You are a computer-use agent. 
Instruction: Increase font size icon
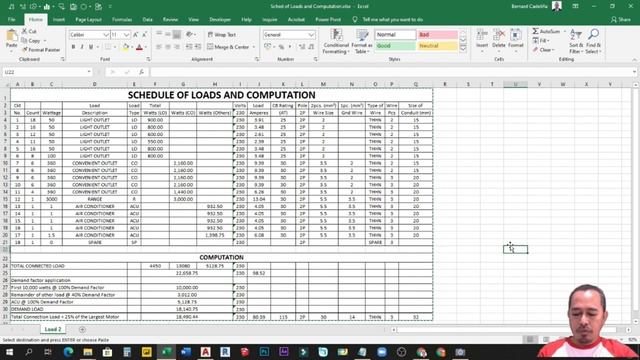click(136, 35)
